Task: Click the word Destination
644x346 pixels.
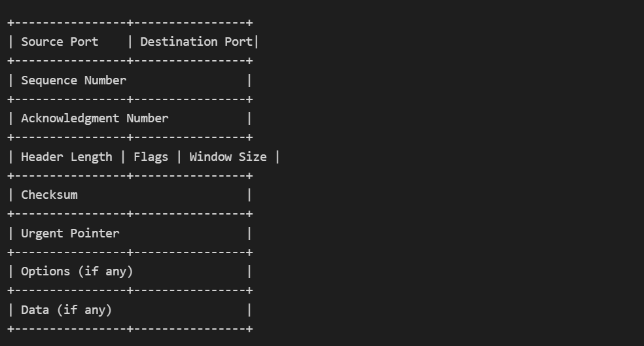Action: click(179, 42)
